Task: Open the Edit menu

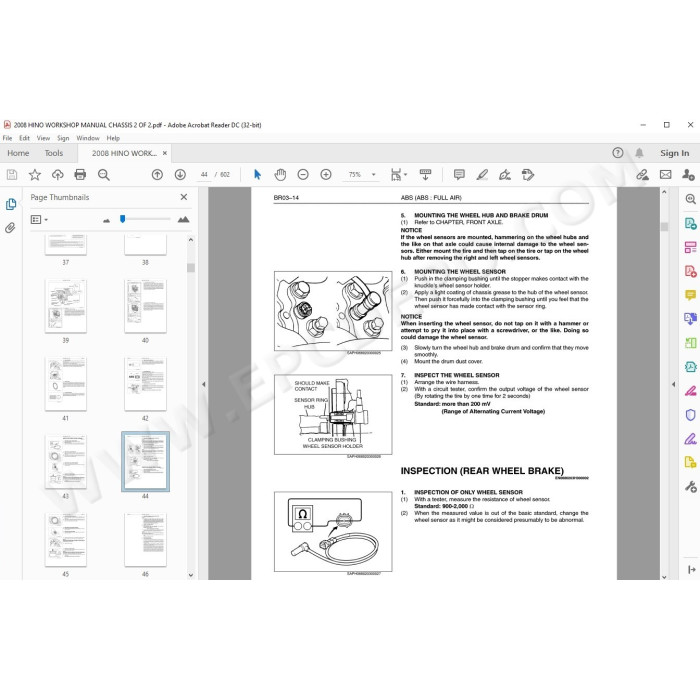Action: [24, 138]
